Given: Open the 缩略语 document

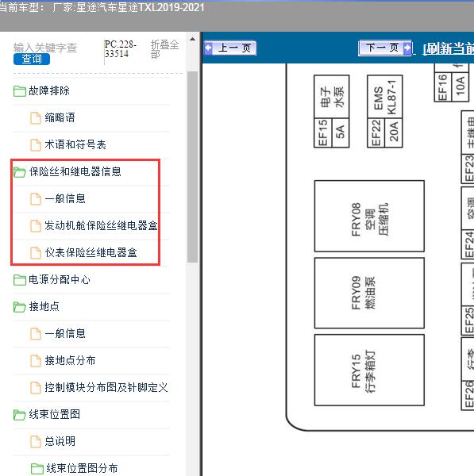Looking at the screenshot, I should pyautogui.click(x=60, y=117).
